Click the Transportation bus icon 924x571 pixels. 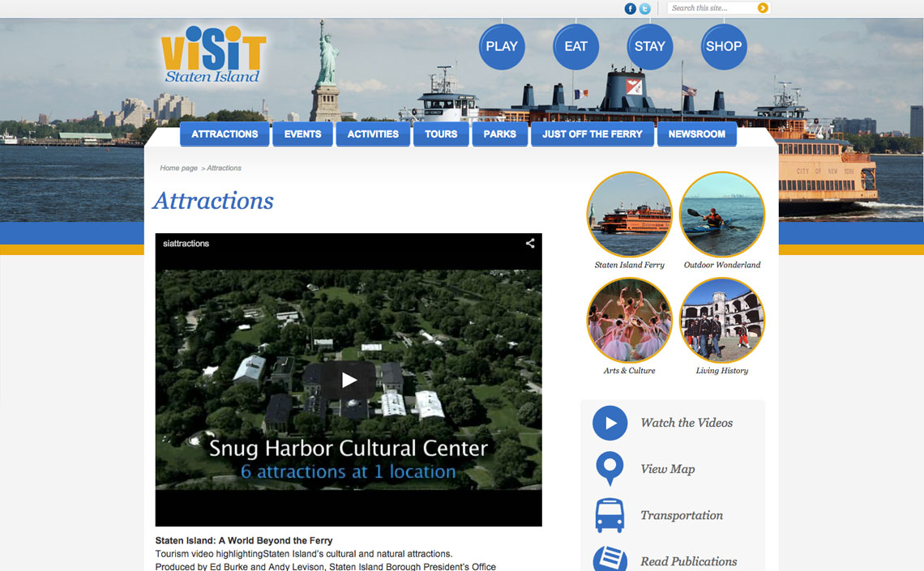click(x=610, y=515)
